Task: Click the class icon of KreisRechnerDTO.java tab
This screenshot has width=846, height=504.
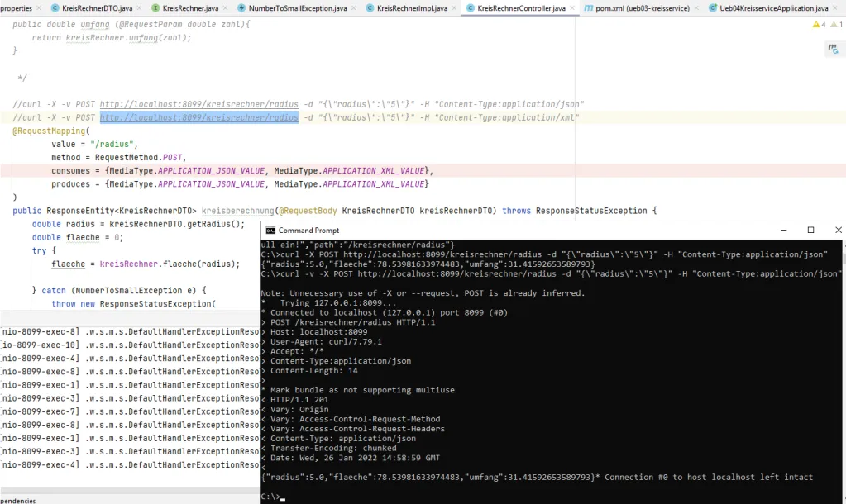Action: (x=55, y=8)
